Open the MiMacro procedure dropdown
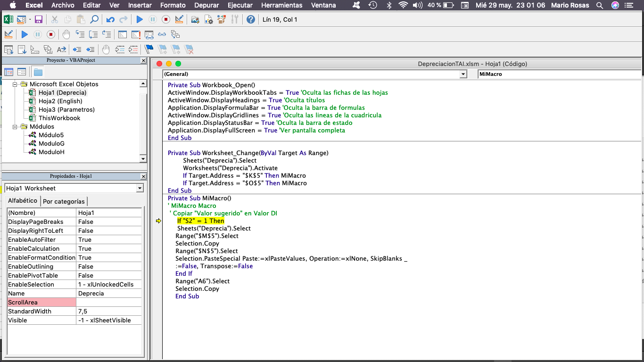The height and width of the screenshot is (362, 644). click(x=560, y=74)
